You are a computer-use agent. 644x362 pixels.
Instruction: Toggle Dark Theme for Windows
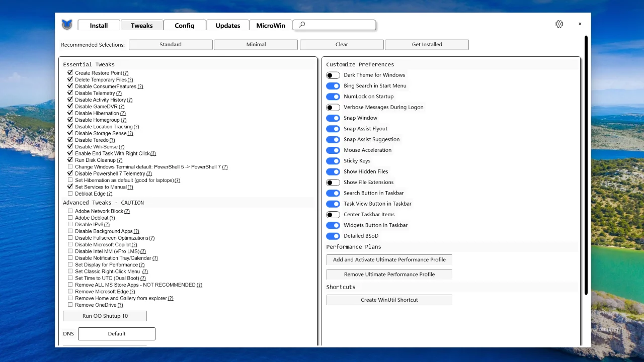point(333,75)
